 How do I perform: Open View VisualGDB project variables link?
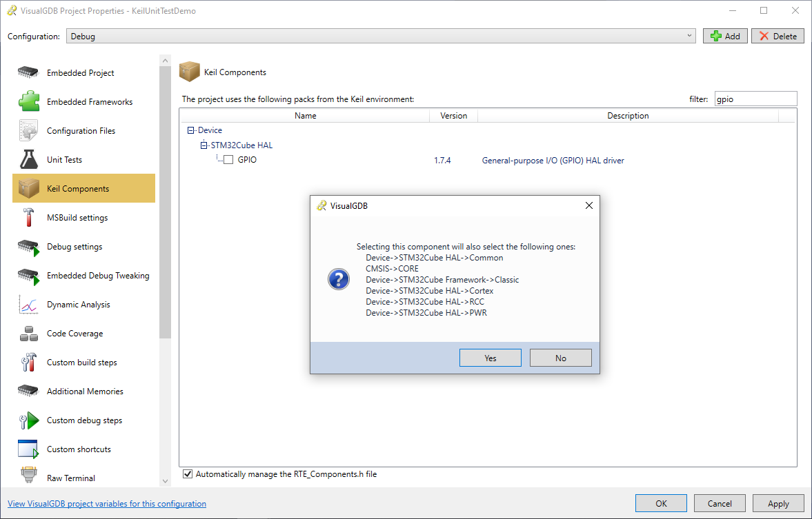107,503
